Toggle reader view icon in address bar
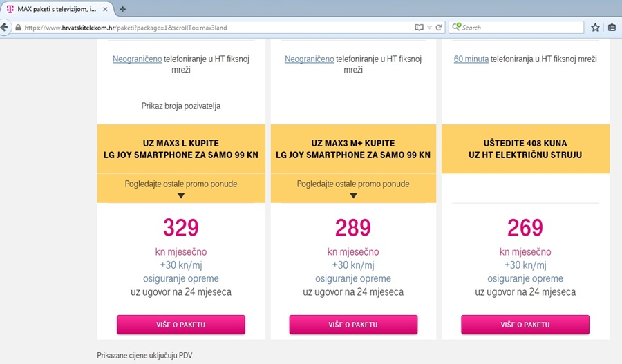The image size is (622, 364). pyautogui.click(x=418, y=28)
